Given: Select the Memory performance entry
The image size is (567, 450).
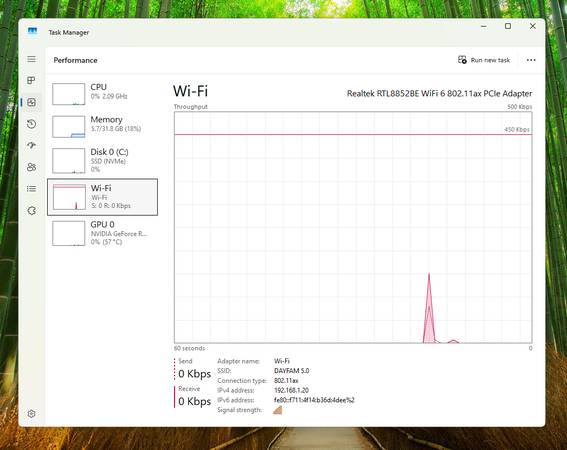Looking at the screenshot, I should [103, 126].
